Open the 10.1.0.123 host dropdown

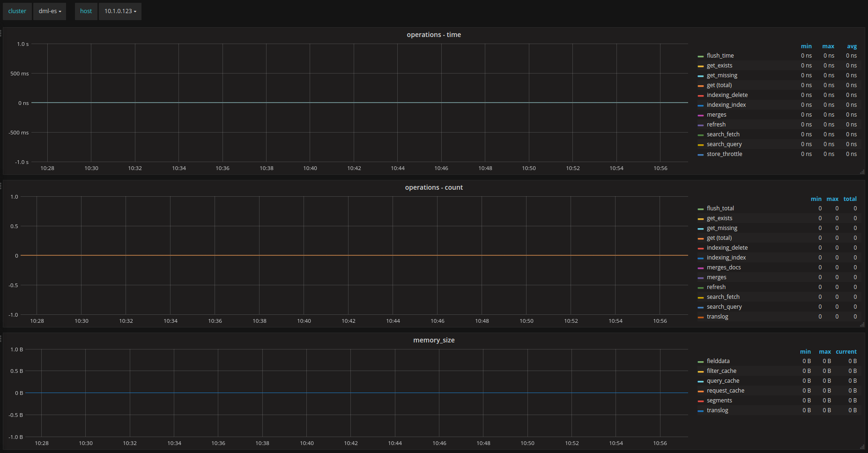pos(120,11)
